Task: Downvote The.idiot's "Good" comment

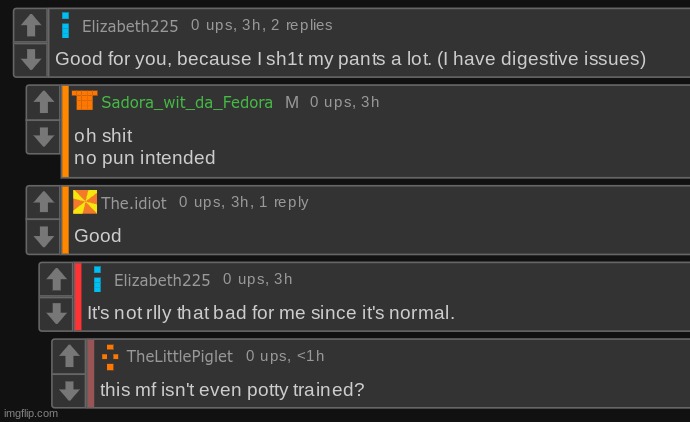Action: [44, 237]
